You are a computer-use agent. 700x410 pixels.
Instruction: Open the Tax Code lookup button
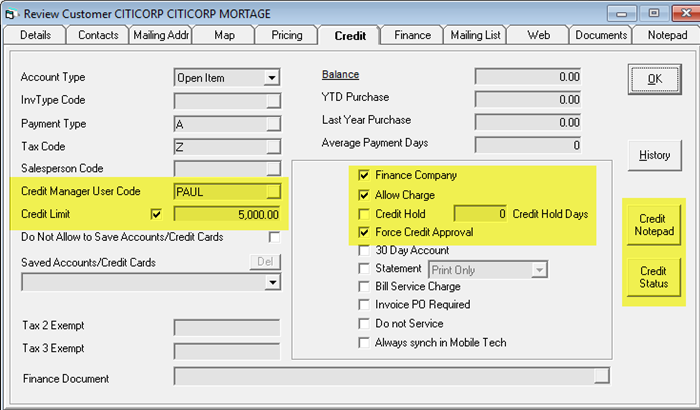tap(273, 146)
